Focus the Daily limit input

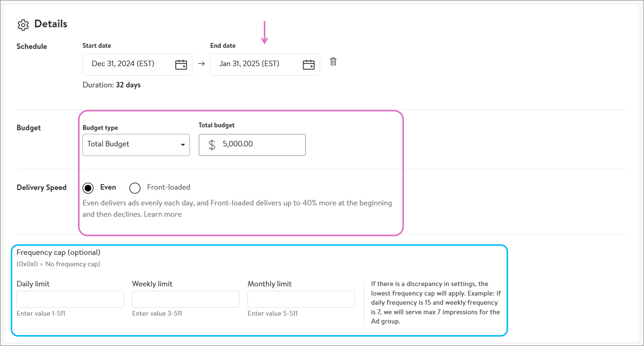(70, 299)
